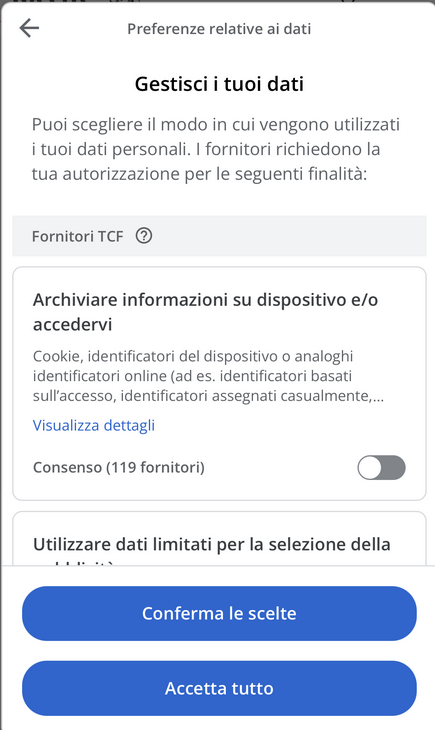Enable the Consenso (119 fornitori) toggle
Image resolution: width=435 pixels, height=730 pixels.
[x=381, y=467]
